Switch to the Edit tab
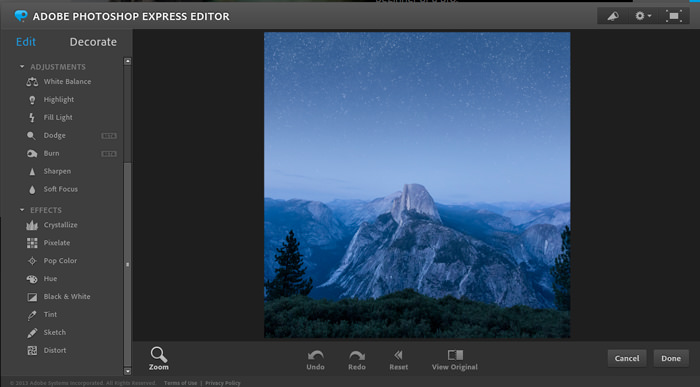 coord(25,42)
